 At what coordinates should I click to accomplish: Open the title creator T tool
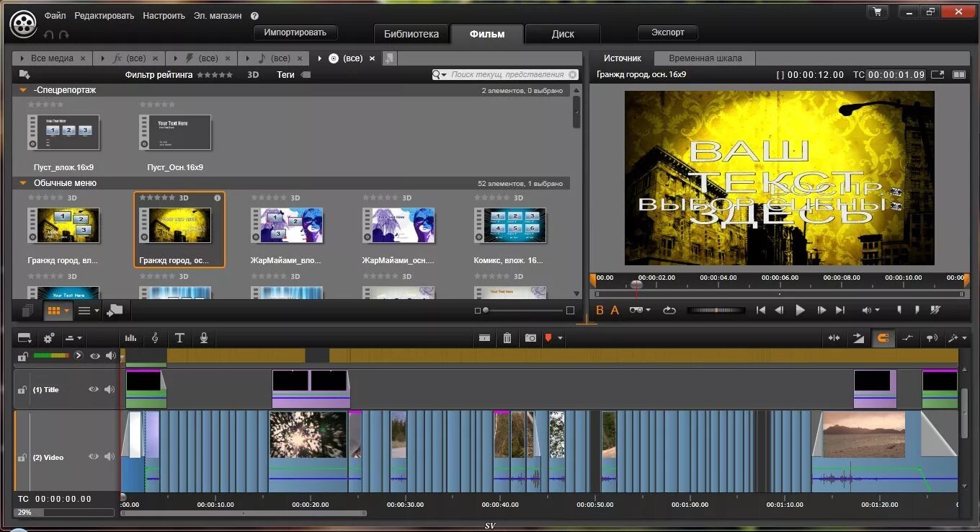(179, 337)
